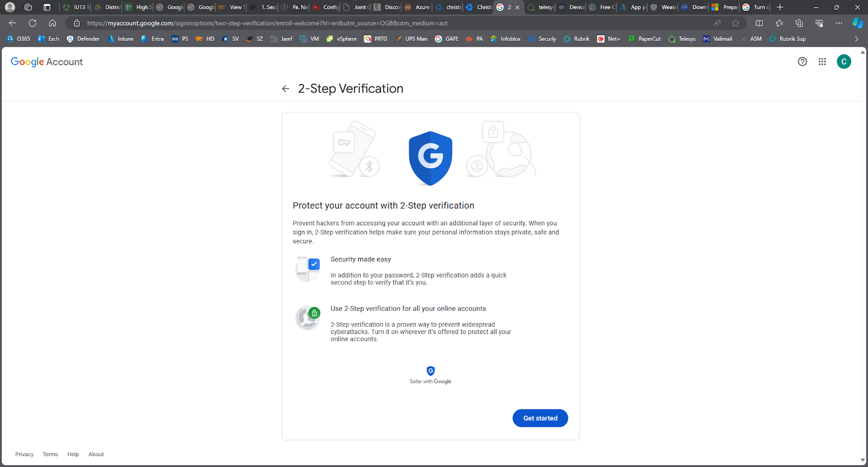Open the vSphere bookmark
Viewport: 868px width, 467px height.
[341, 39]
